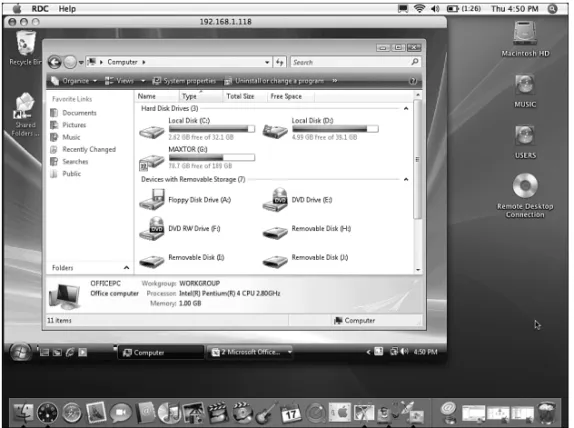The width and height of the screenshot is (574, 428).
Task: Sort by the Free Space column header
Action: 290,96
